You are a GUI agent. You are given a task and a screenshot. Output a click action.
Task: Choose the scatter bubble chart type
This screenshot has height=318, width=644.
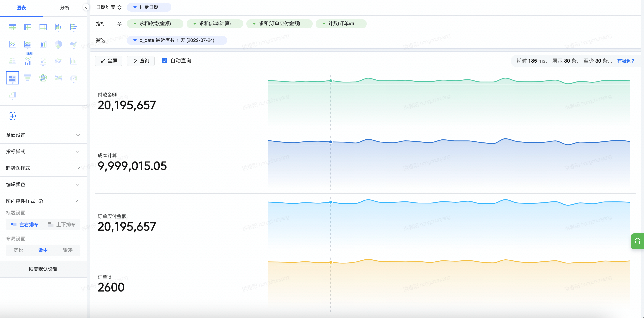(43, 61)
